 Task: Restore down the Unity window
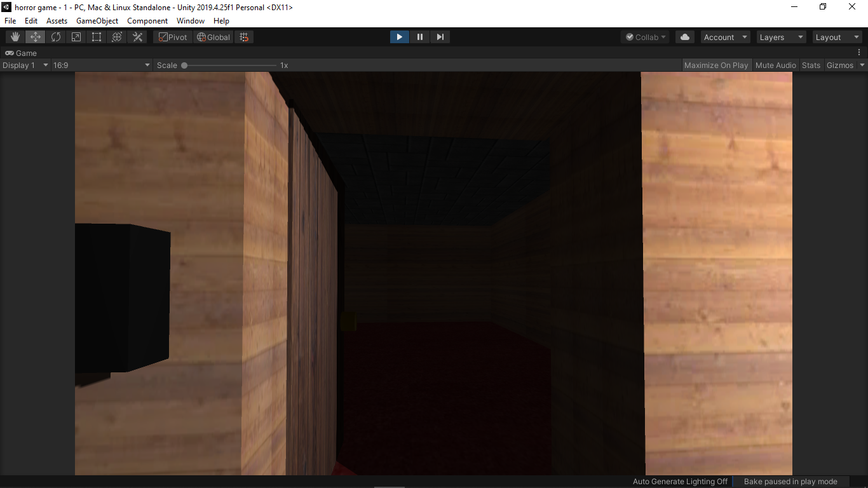[823, 7]
